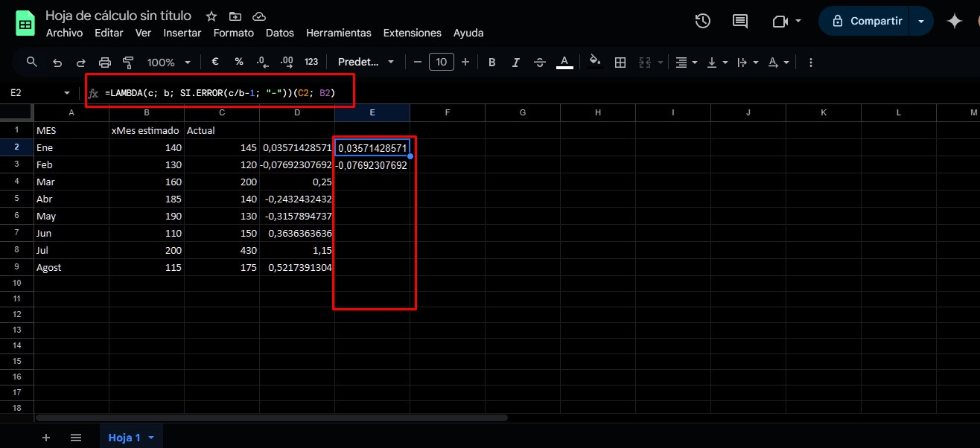Open the comments panel icon
The image size is (980, 448).
740,22
